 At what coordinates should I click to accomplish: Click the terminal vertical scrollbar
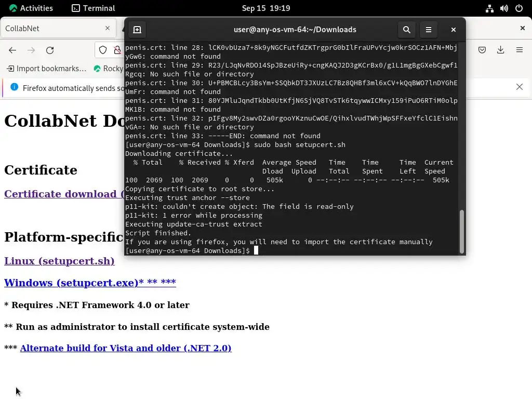462,232
